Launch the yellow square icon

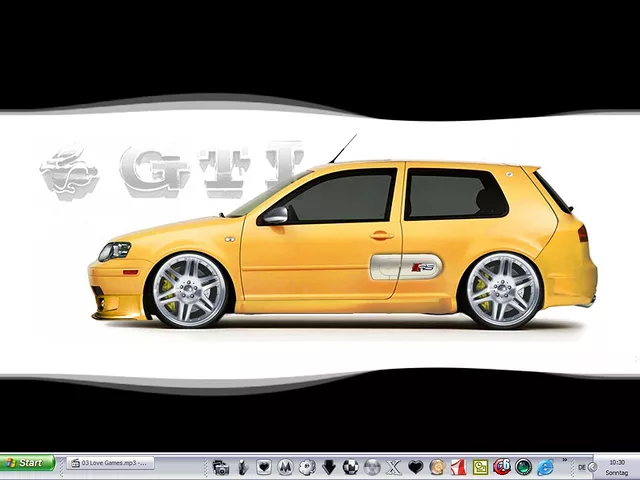coord(480,467)
